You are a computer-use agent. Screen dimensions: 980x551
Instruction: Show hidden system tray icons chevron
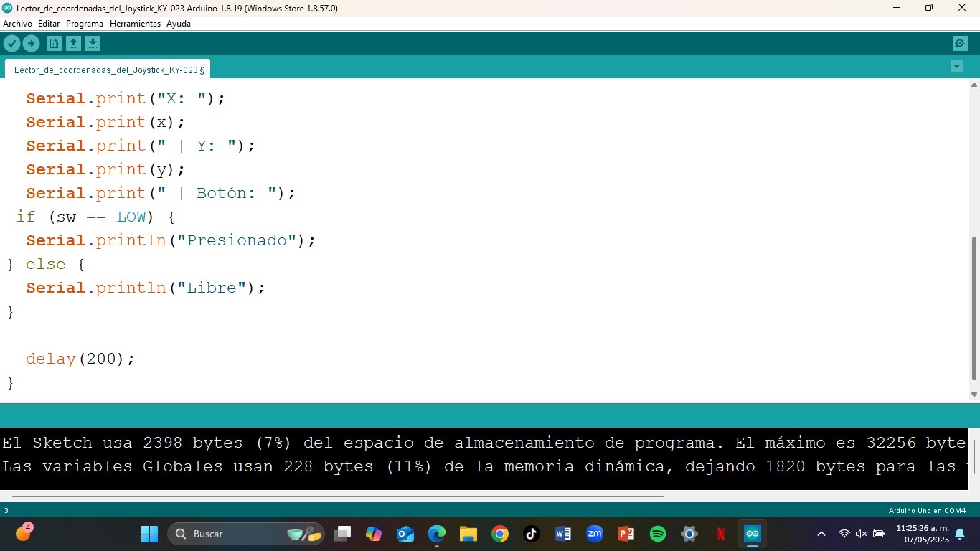point(821,534)
